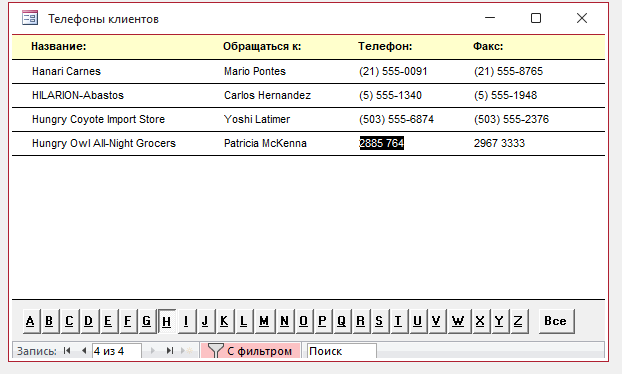The width and height of the screenshot is (622, 374).
Task: Click fax (5) 555-1948
Action: (x=505, y=95)
